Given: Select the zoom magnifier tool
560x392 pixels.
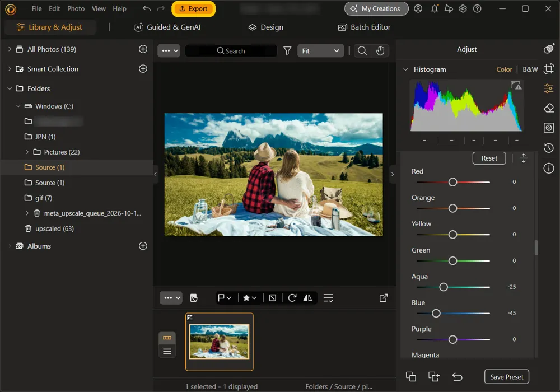Looking at the screenshot, I should pos(362,51).
